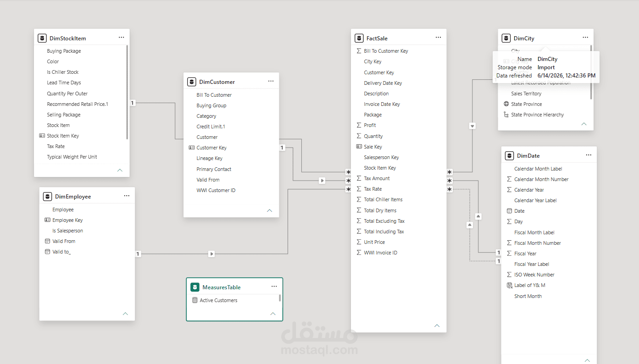Image resolution: width=639 pixels, height=364 pixels.
Task: Collapse the DimCity table card
Action: pyautogui.click(x=584, y=124)
